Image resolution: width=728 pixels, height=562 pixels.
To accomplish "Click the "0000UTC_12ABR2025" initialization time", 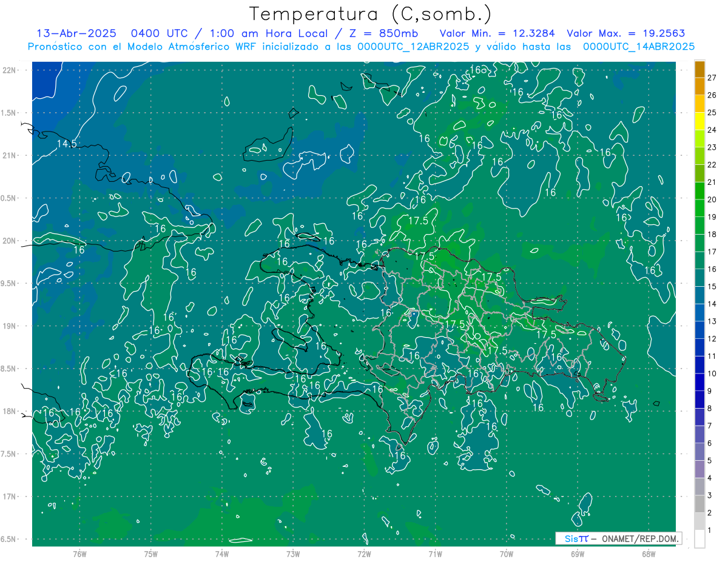I will tap(414, 47).
